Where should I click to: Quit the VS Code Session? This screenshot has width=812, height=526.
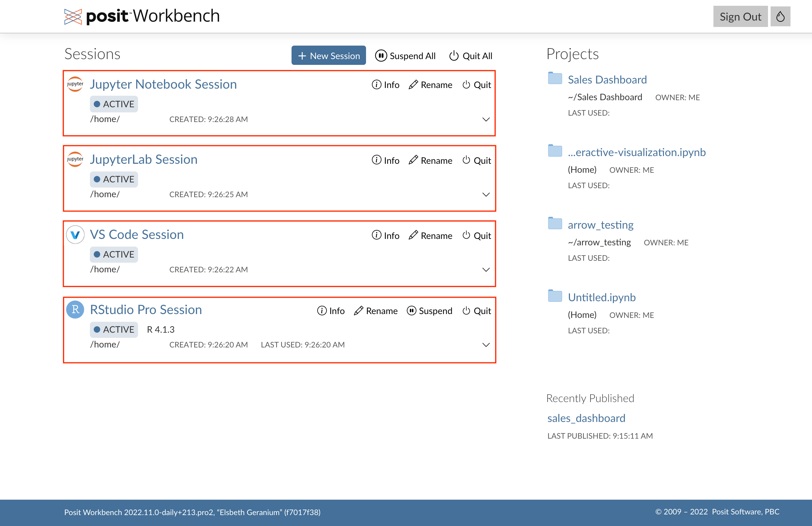coord(476,235)
